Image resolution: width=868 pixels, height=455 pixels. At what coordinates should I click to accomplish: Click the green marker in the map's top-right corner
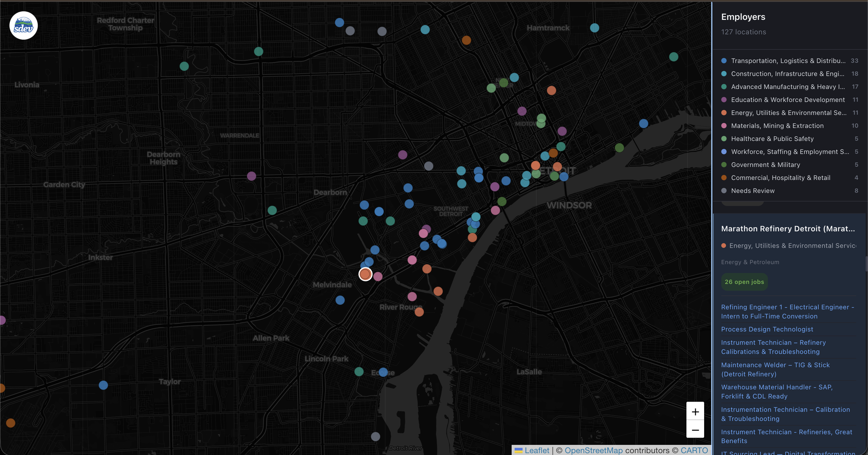click(x=674, y=57)
